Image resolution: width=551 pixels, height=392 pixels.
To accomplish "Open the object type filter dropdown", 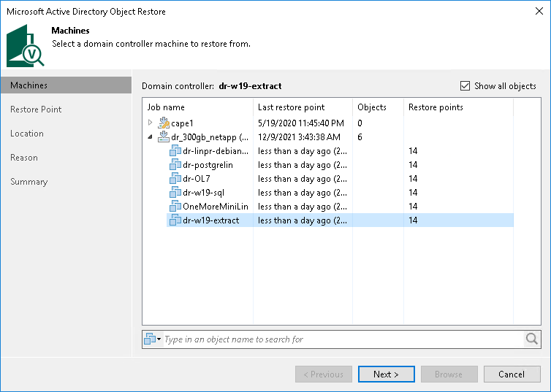I will (153, 339).
